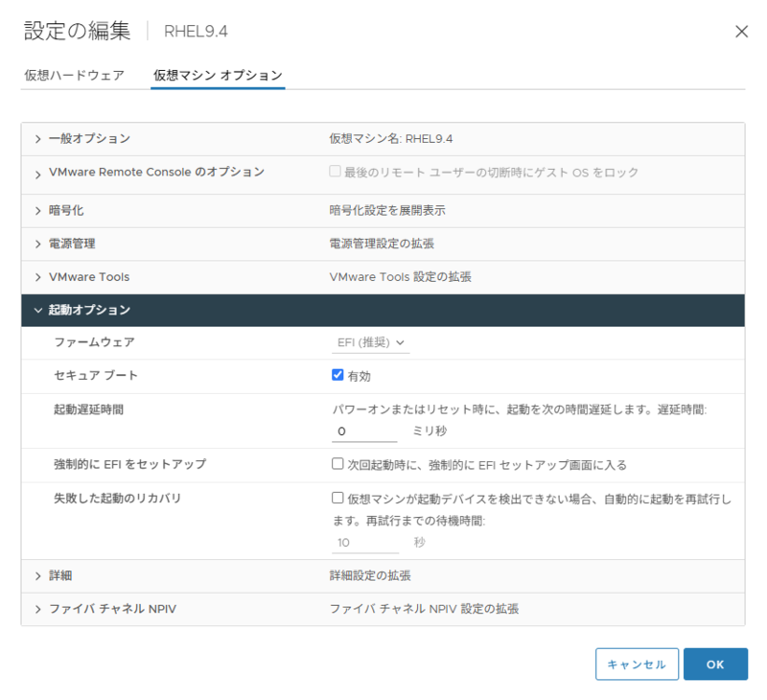Click セキュア ブート label
The height and width of the screenshot is (700, 767).
(96, 376)
